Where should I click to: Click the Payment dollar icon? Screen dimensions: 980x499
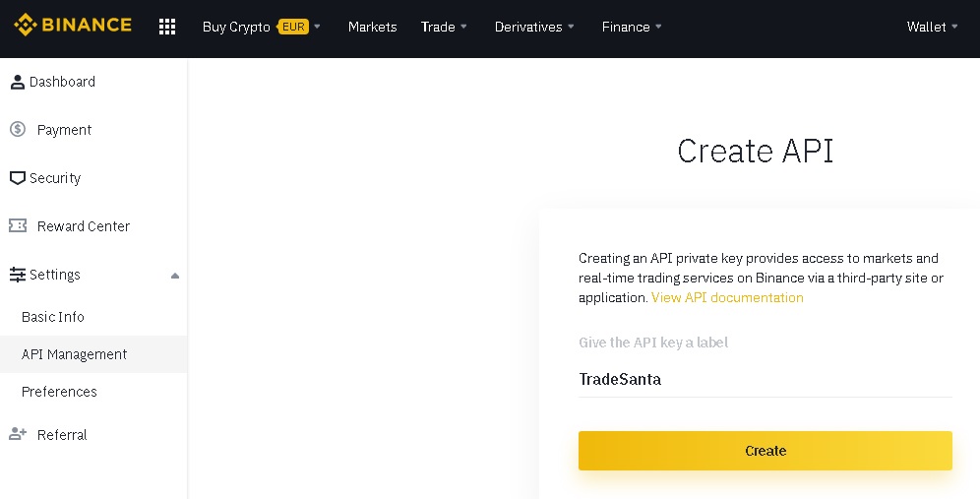tap(18, 130)
